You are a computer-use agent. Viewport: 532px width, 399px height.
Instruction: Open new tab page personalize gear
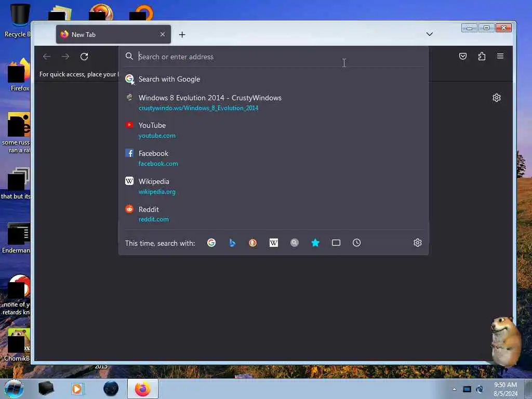point(496,98)
